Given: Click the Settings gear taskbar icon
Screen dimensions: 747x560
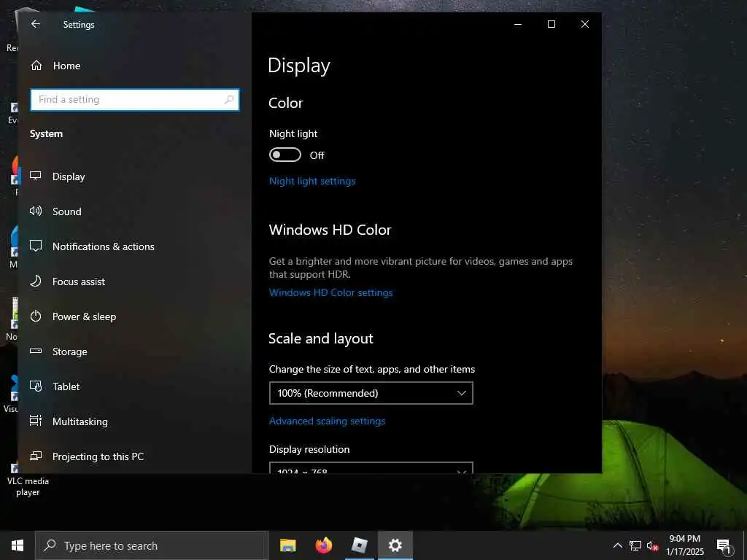Looking at the screenshot, I should coord(395,545).
